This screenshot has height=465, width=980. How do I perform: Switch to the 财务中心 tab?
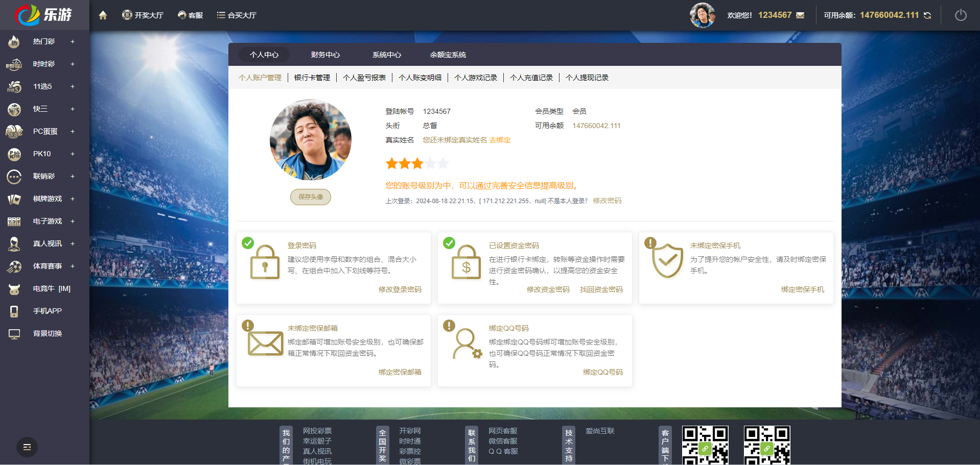click(x=325, y=55)
